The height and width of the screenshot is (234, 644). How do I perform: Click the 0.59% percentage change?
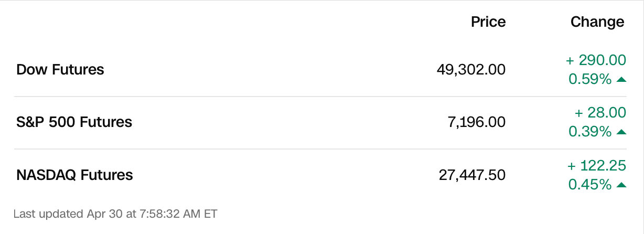coord(590,80)
